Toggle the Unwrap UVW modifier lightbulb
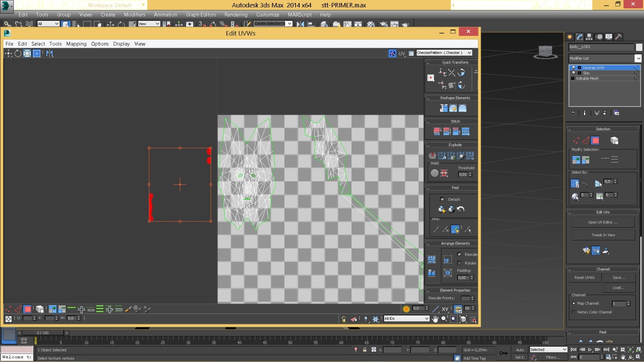 pyautogui.click(x=574, y=68)
